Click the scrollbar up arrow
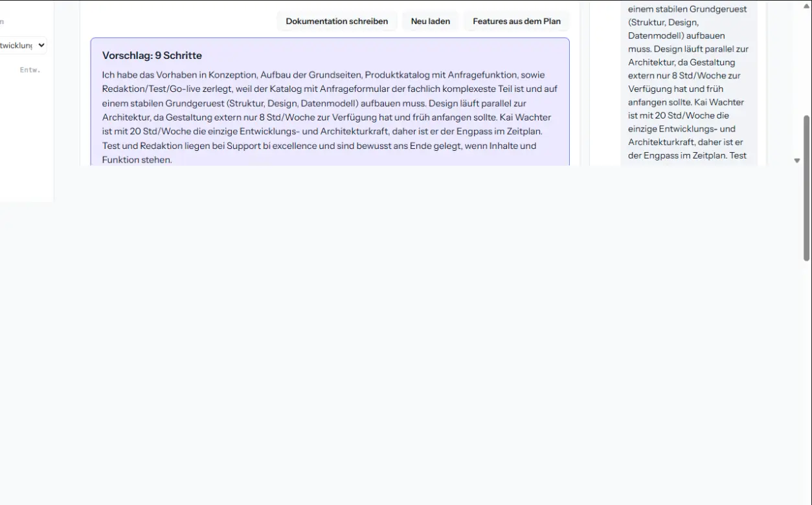The height and width of the screenshot is (505, 812). coord(806,5)
